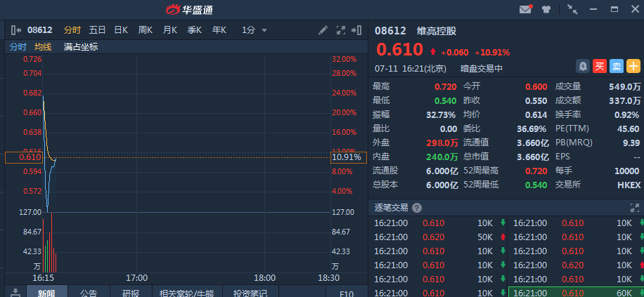Viewport: 644px width, 297px height.
Task: Click help icon beside 逐笔交易
Action: 417,208
